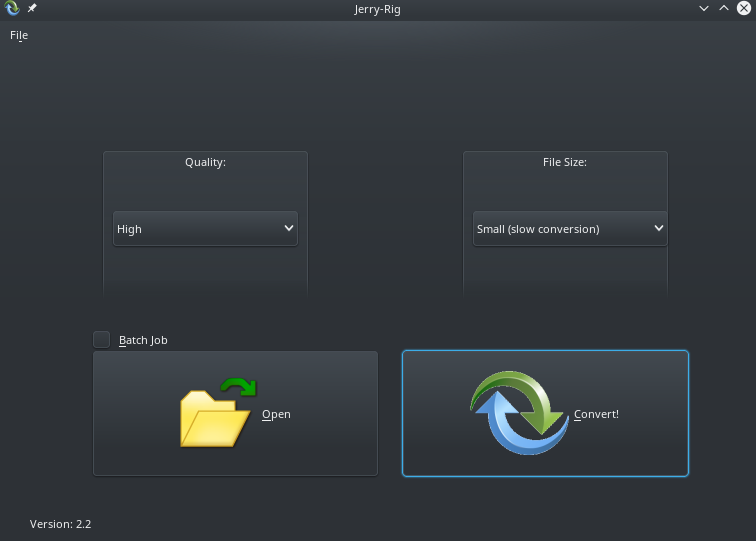Click the Jerry-Rig window title text
This screenshot has width=756, height=541.
[x=377, y=9]
